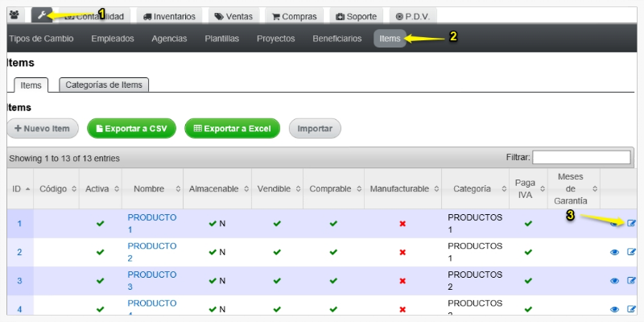Viewport: 644px width, 322px height.
Task: Open the Soporte tab
Action: pos(356,16)
